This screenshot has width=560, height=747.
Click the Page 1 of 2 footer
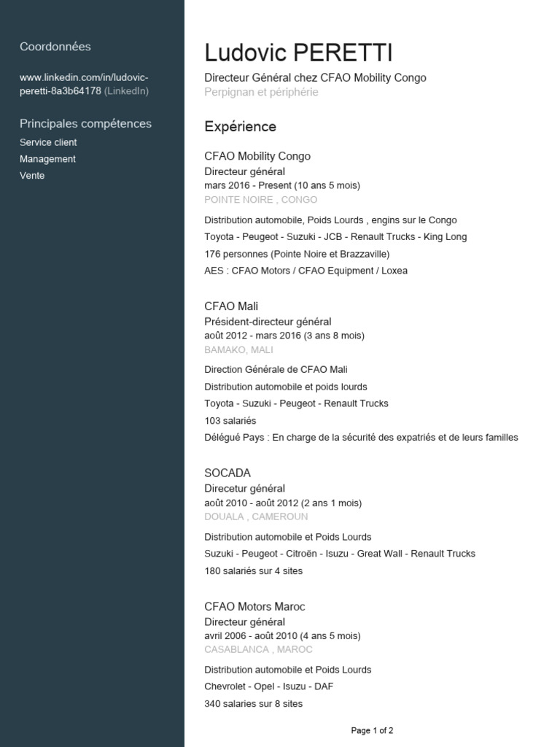point(373,730)
